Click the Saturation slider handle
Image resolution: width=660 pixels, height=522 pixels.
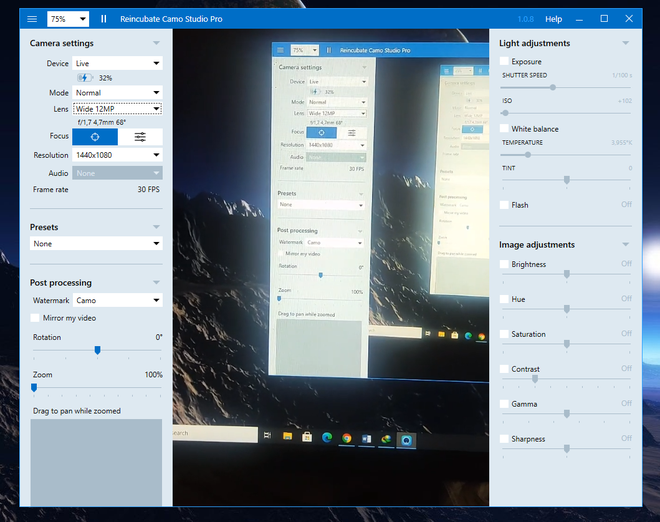tap(567, 344)
